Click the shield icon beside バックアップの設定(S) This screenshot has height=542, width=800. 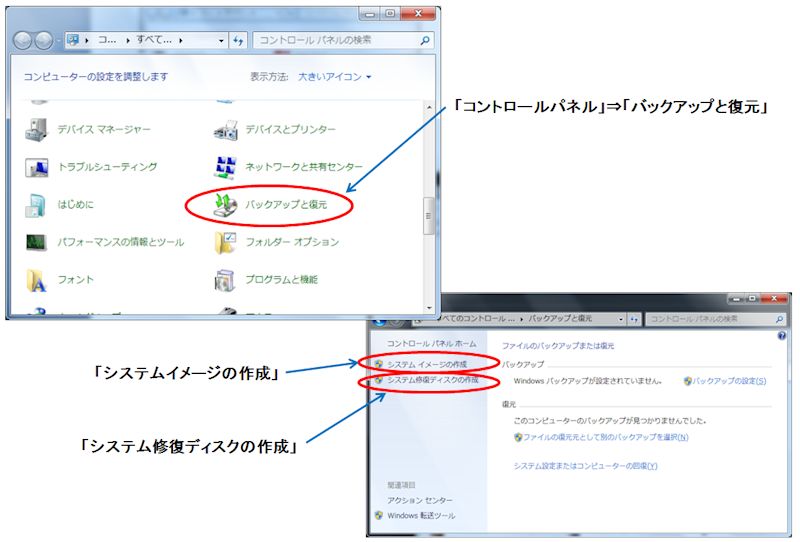pos(688,381)
